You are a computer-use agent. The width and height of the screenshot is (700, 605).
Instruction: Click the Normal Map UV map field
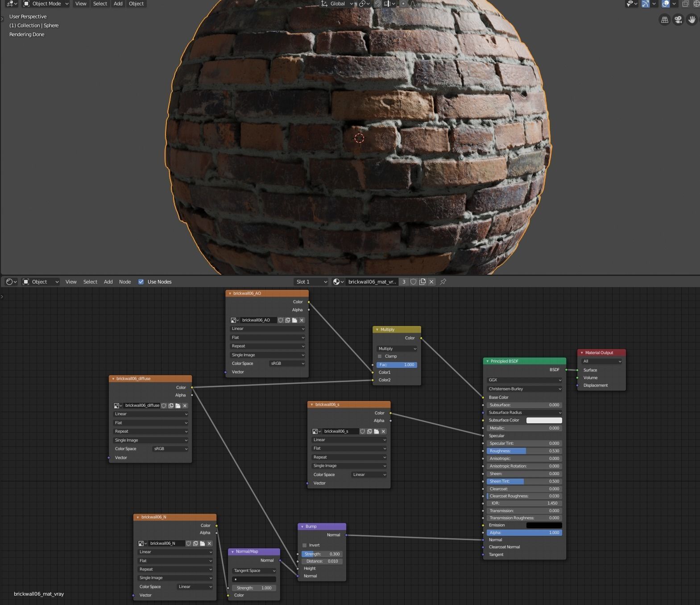pyautogui.click(x=254, y=579)
